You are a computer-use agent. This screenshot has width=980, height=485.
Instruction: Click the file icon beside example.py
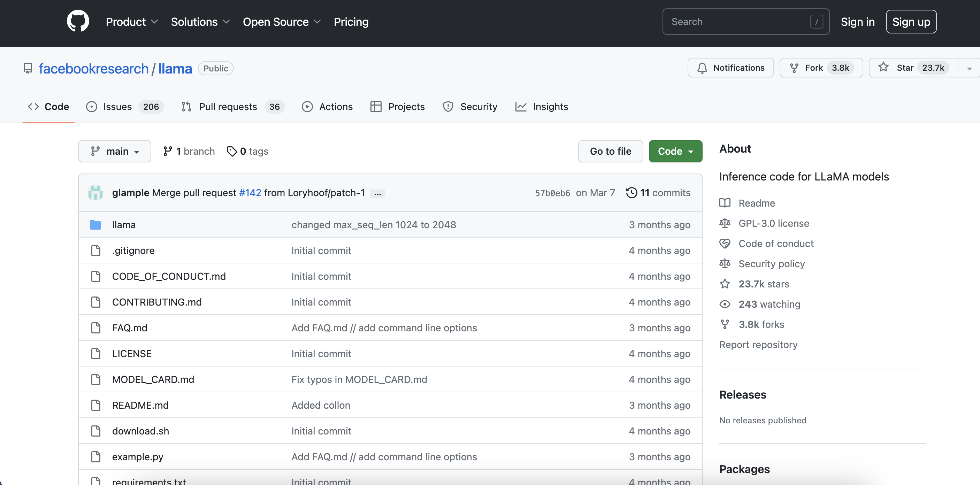point(96,457)
